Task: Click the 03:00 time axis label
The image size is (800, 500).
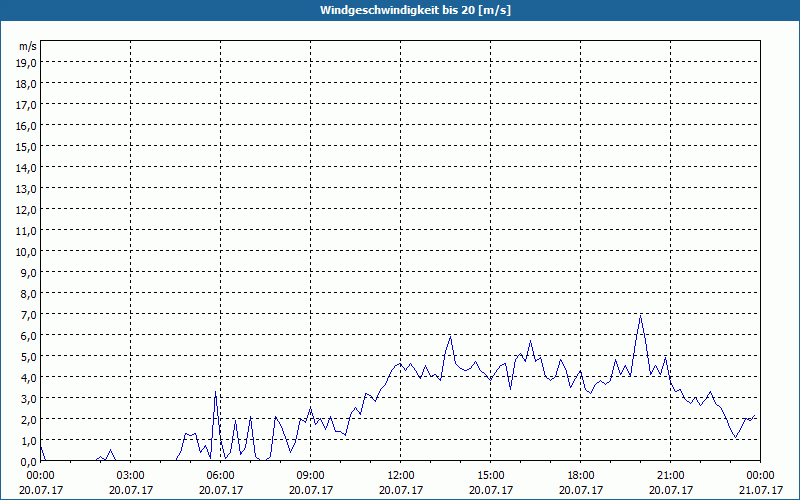Action: coord(131,476)
